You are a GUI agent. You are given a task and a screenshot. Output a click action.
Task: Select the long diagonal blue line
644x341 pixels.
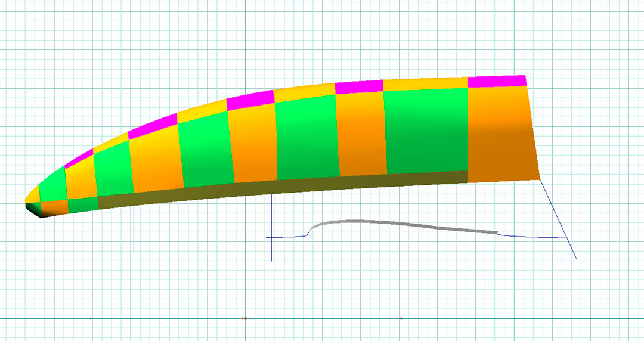[x=558, y=219]
